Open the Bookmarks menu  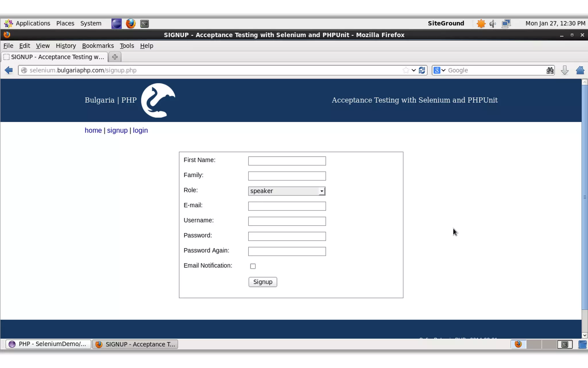coord(98,46)
